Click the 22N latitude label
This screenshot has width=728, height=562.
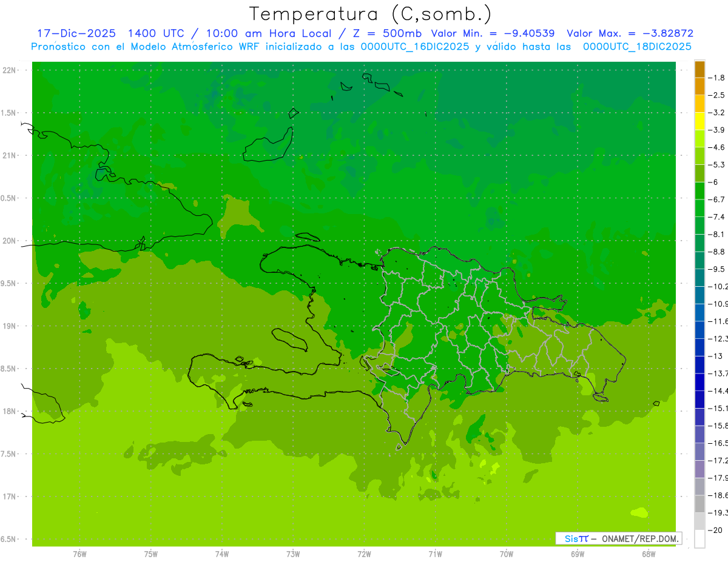(10, 70)
